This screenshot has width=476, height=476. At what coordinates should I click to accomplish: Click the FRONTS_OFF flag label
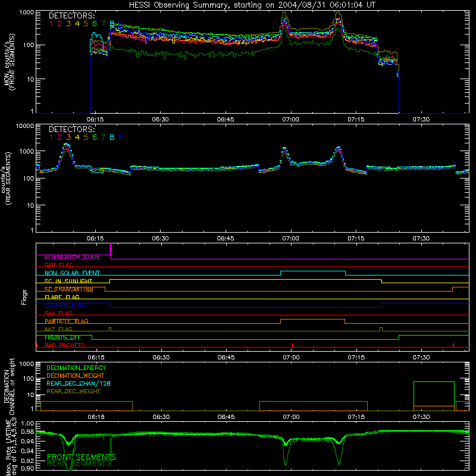[62, 337]
